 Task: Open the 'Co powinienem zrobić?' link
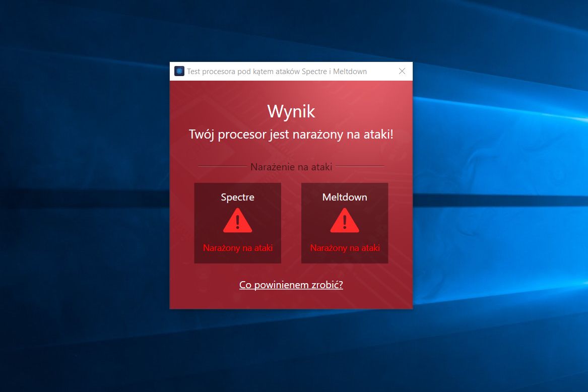291,285
